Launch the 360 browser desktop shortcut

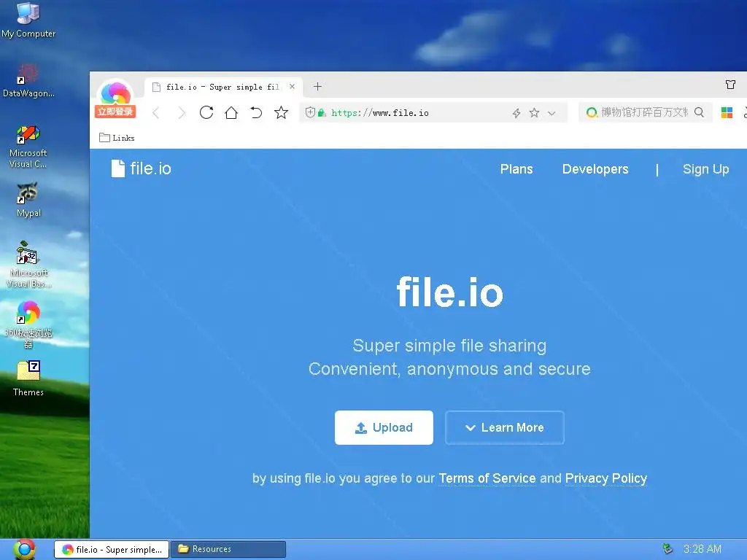pyautogui.click(x=28, y=324)
